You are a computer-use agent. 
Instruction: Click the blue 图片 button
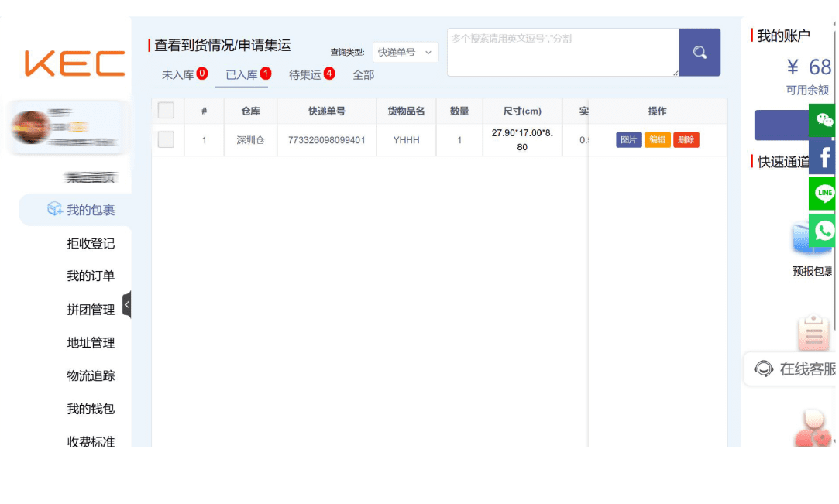coord(628,140)
